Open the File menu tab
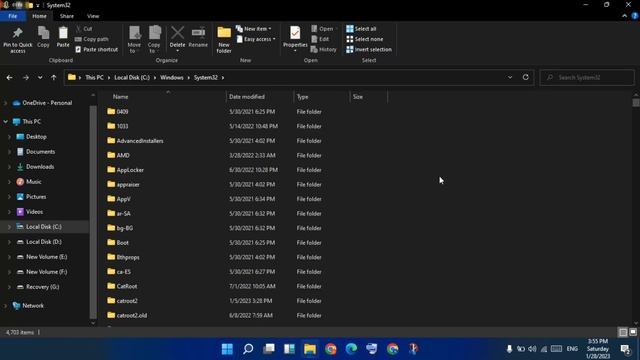Image resolution: width=640 pixels, height=360 pixels. [x=13, y=16]
